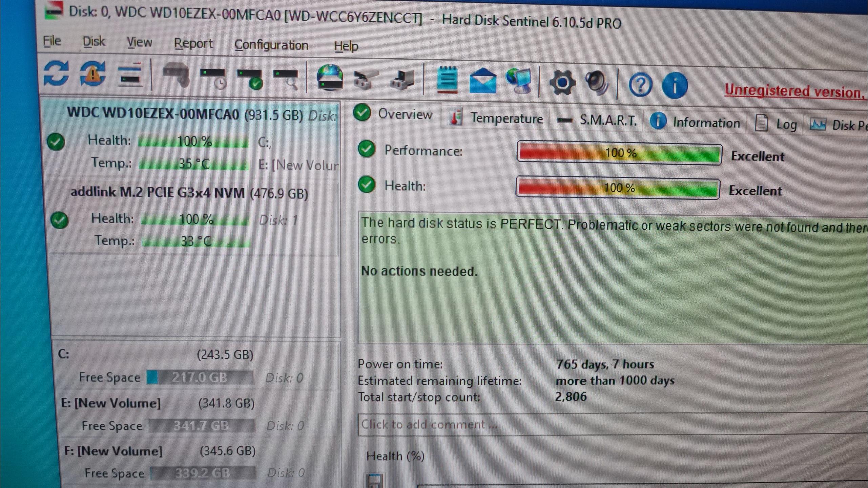Click the refresh icon with warning triangle
The height and width of the screenshot is (488, 868).
coord(93,74)
